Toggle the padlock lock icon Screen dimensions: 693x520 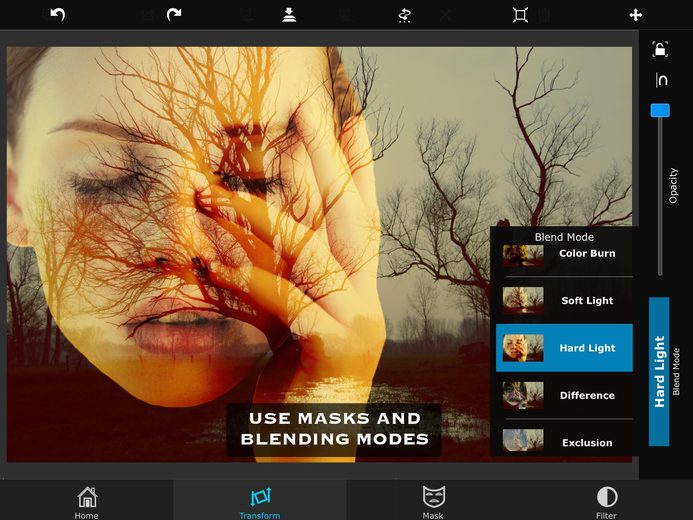[660, 49]
